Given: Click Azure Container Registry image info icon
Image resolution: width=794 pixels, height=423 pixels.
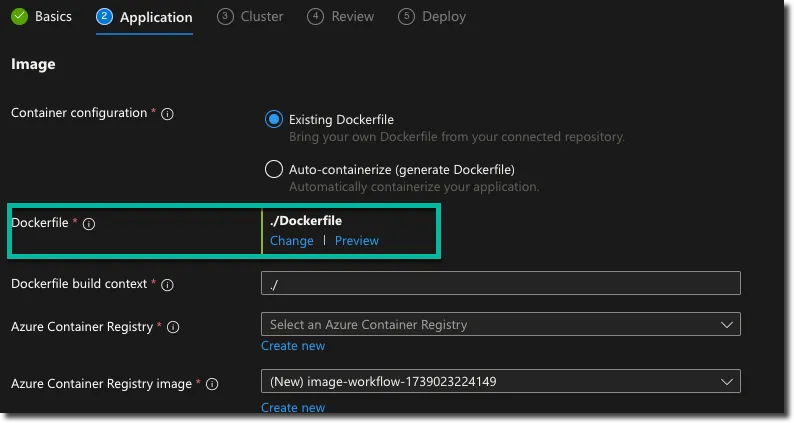Looking at the screenshot, I should click(211, 384).
